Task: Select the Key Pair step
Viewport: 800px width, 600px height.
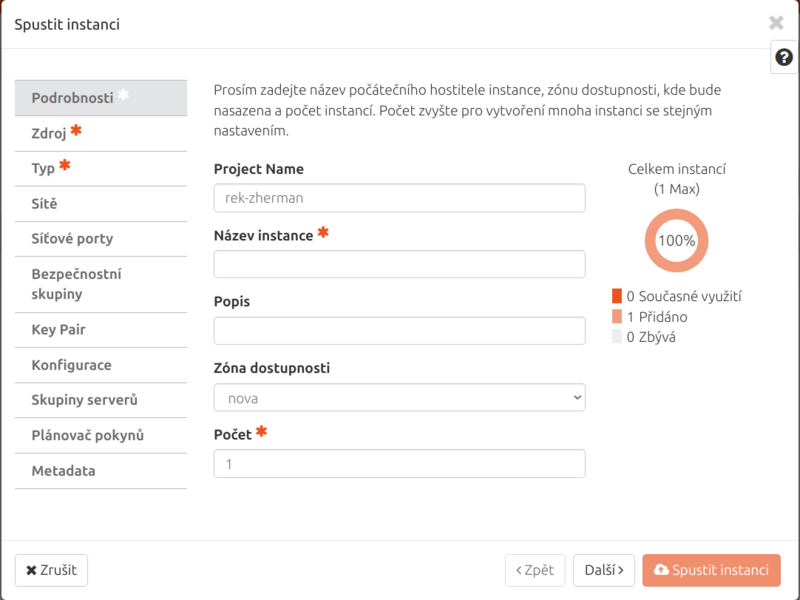Action: [100, 330]
